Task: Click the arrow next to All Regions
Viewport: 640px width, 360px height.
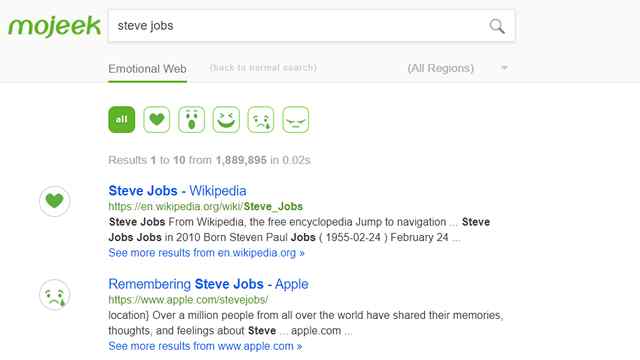Action: tap(504, 68)
